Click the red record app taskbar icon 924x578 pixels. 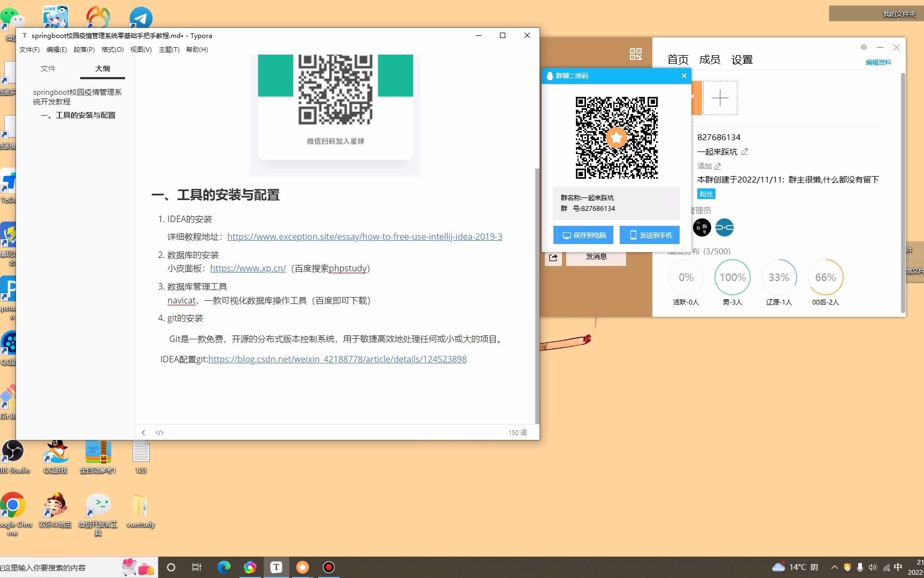point(329,567)
